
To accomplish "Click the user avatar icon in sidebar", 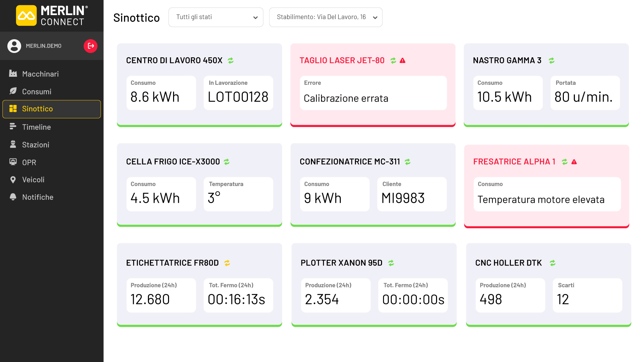I will 14,46.
